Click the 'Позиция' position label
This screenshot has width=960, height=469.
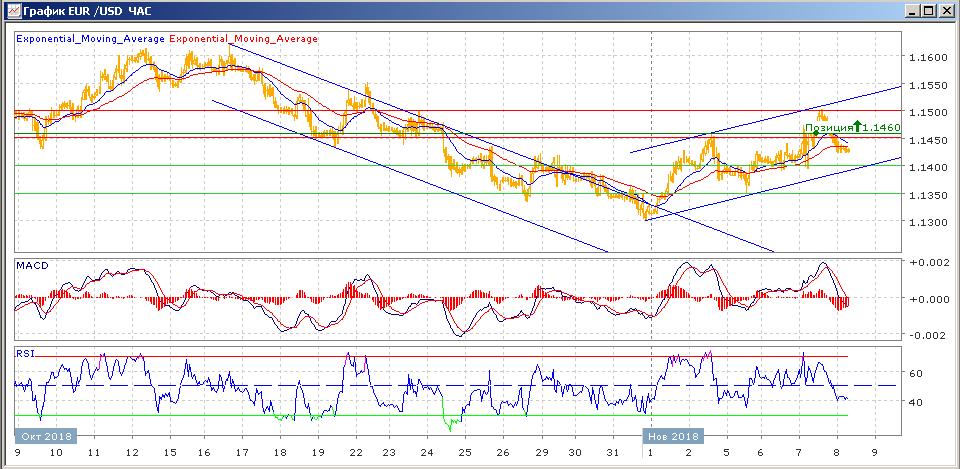(x=828, y=128)
